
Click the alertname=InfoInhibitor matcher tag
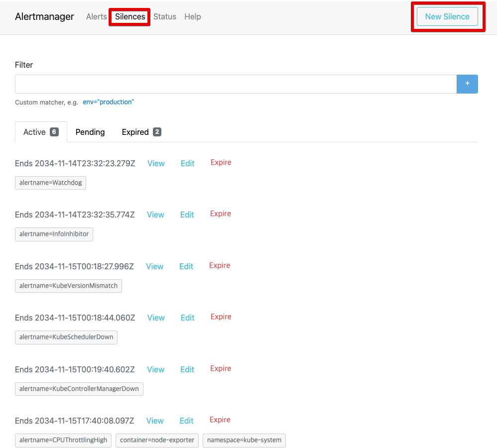tap(54, 234)
